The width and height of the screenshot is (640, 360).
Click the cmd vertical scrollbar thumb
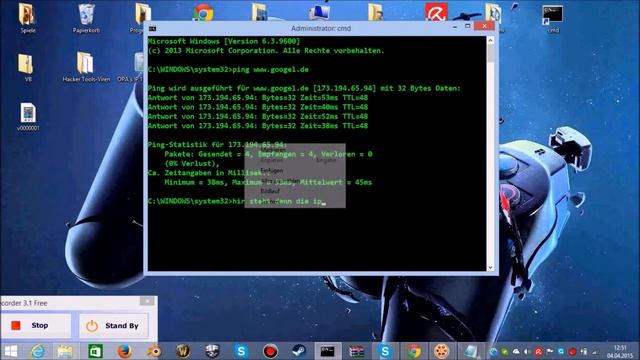pos(491,54)
